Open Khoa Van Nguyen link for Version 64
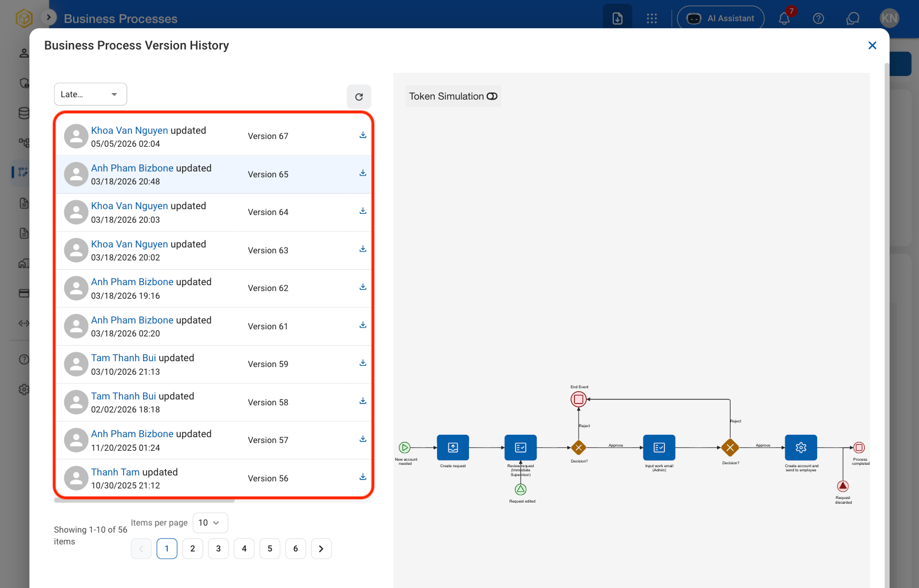Image resolution: width=919 pixels, height=588 pixels. (130, 206)
